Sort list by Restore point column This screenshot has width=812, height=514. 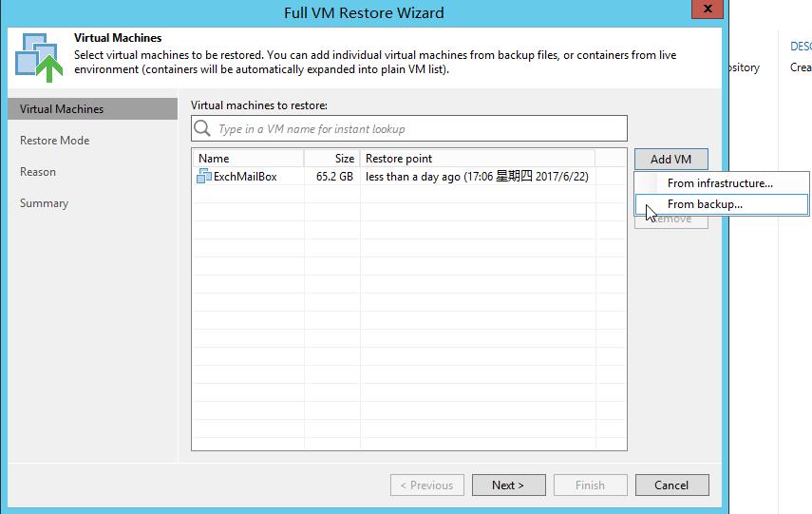pyautogui.click(x=478, y=159)
